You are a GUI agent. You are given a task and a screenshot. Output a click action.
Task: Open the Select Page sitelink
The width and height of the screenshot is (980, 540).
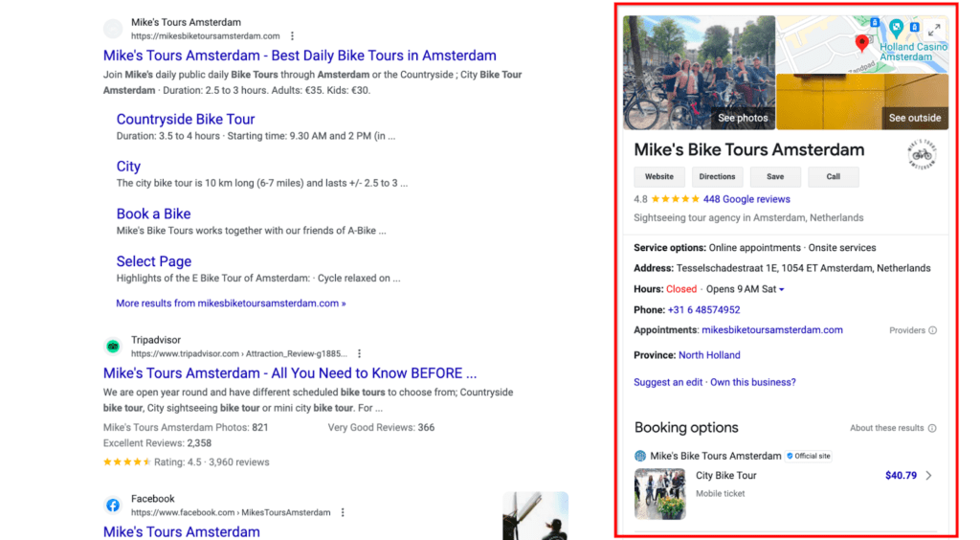coord(154,262)
